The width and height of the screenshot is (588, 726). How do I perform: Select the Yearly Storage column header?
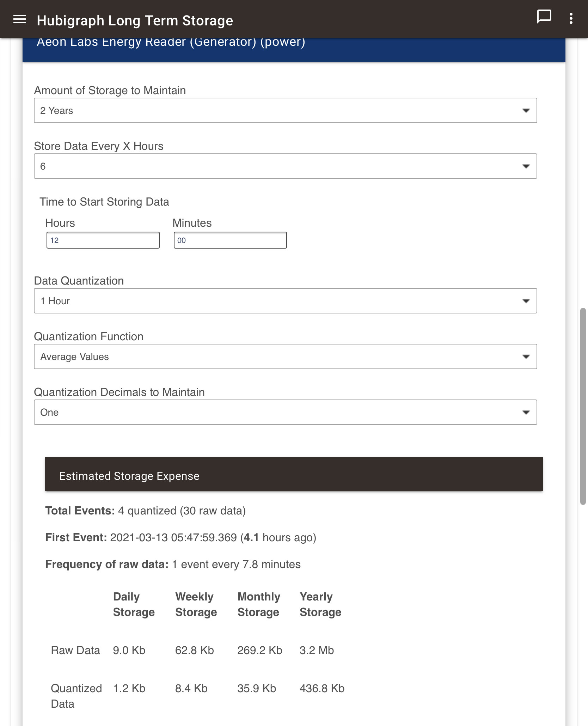tap(320, 604)
